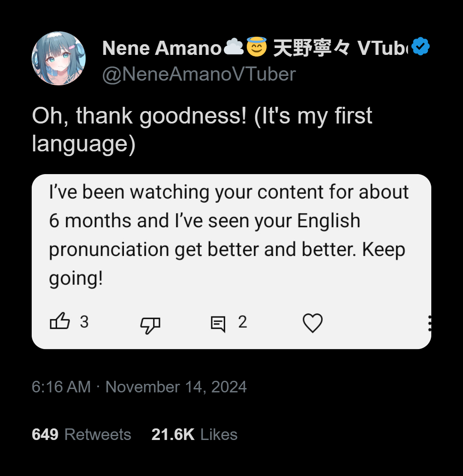
Task: Click the halo smiley emoji in name
Action: tap(257, 46)
